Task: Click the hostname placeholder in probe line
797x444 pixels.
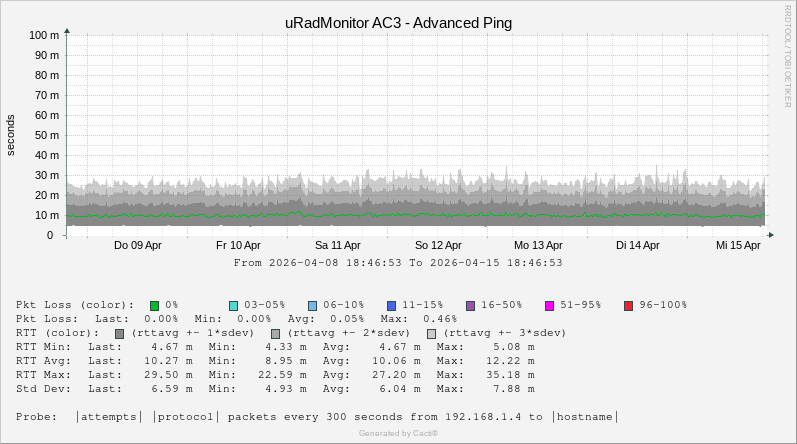Action: point(585,417)
